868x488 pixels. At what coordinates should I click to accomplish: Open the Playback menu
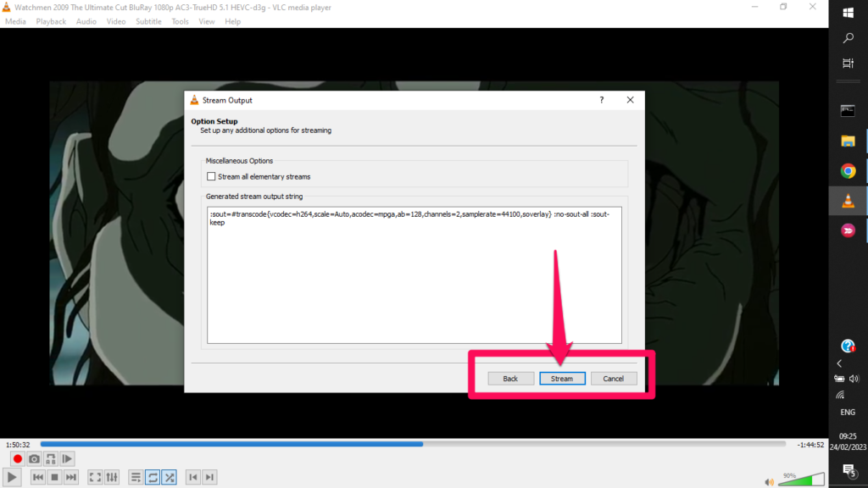[x=51, y=21]
